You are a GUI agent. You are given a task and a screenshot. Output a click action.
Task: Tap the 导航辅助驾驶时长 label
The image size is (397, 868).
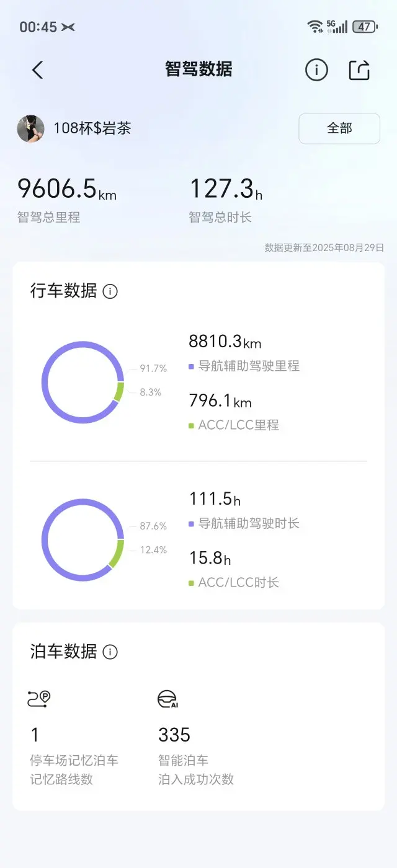(249, 523)
